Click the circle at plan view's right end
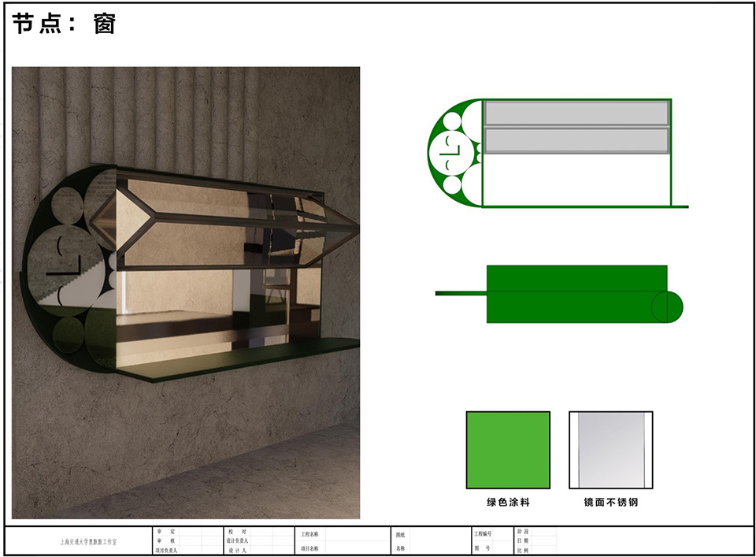 pyautogui.click(x=668, y=306)
